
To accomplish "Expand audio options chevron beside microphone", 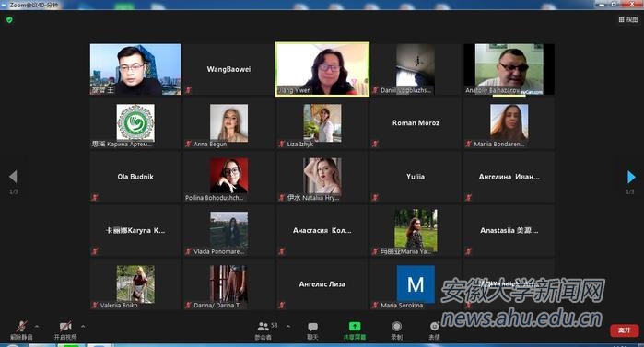I will (37, 327).
